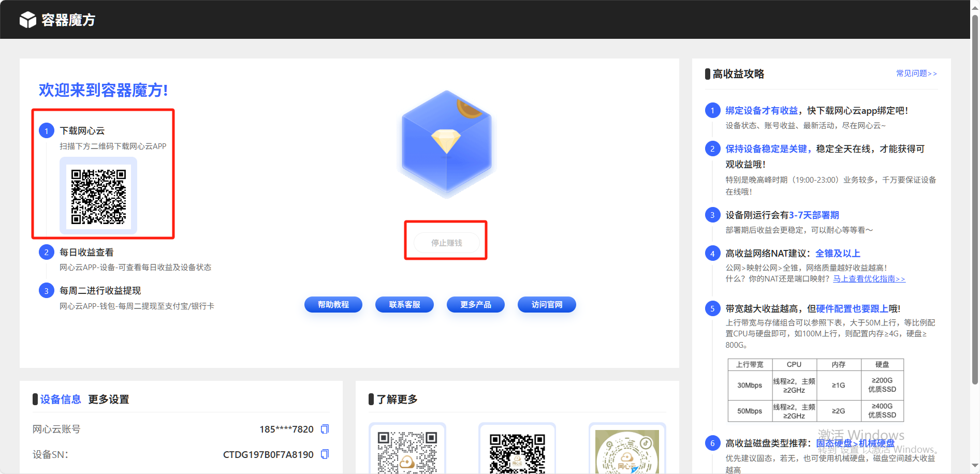Click the 硬盘 table header
Viewport: 980px width, 474px height.
coord(882,364)
